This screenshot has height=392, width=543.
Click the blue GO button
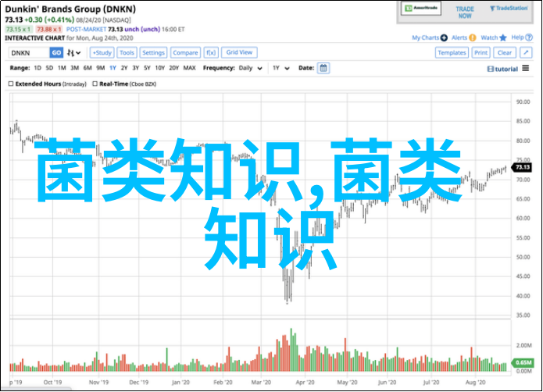click(56, 52)
